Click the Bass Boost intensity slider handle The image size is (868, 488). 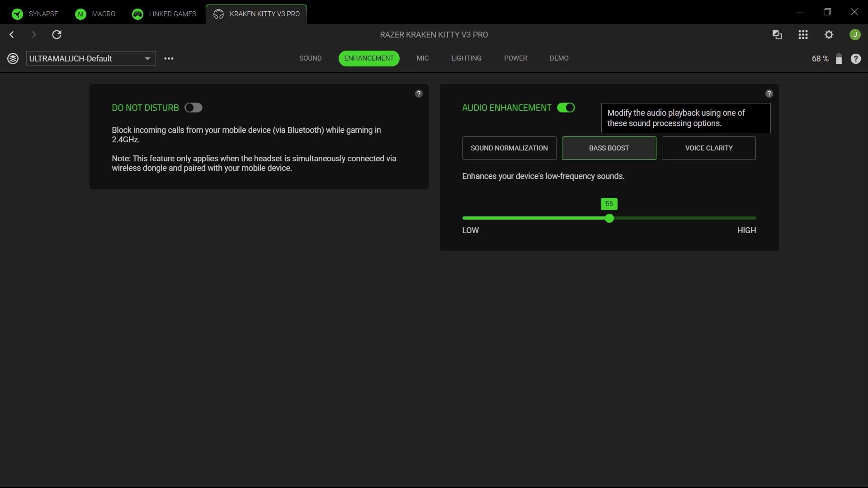(609, 218)
